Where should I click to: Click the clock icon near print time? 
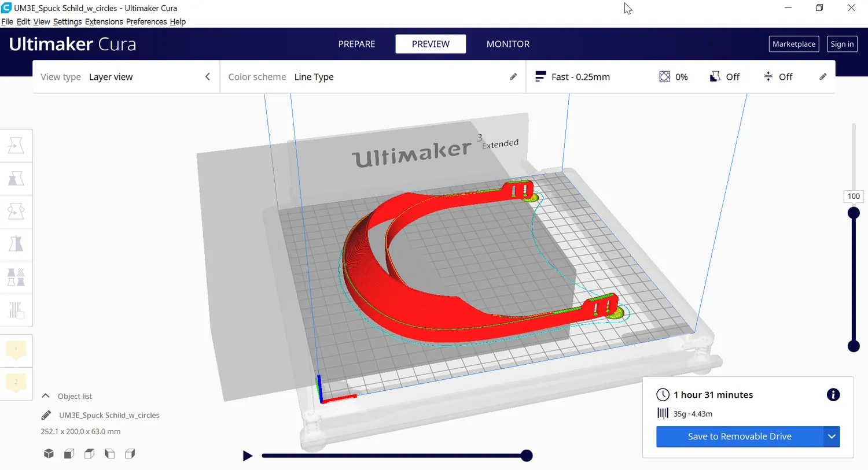[x=663, y=395]
